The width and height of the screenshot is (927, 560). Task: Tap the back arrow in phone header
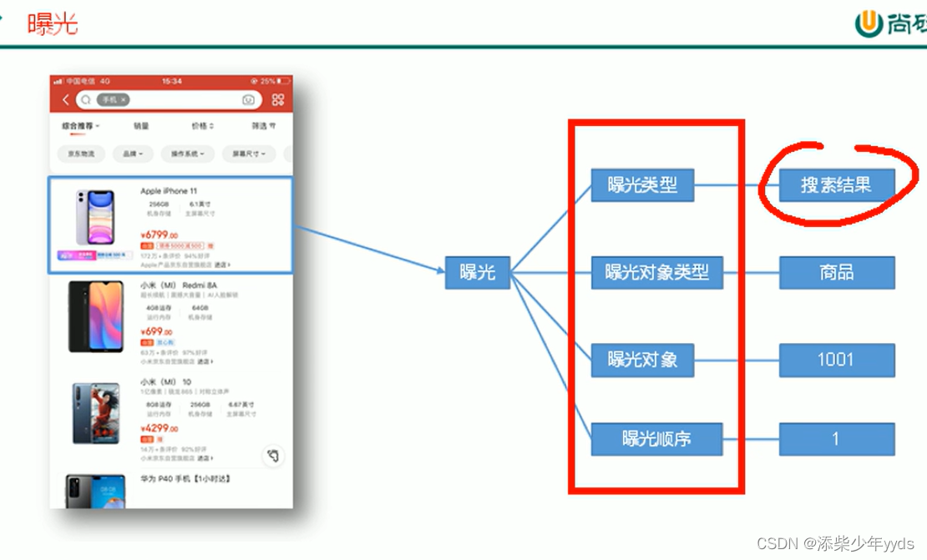66,100
